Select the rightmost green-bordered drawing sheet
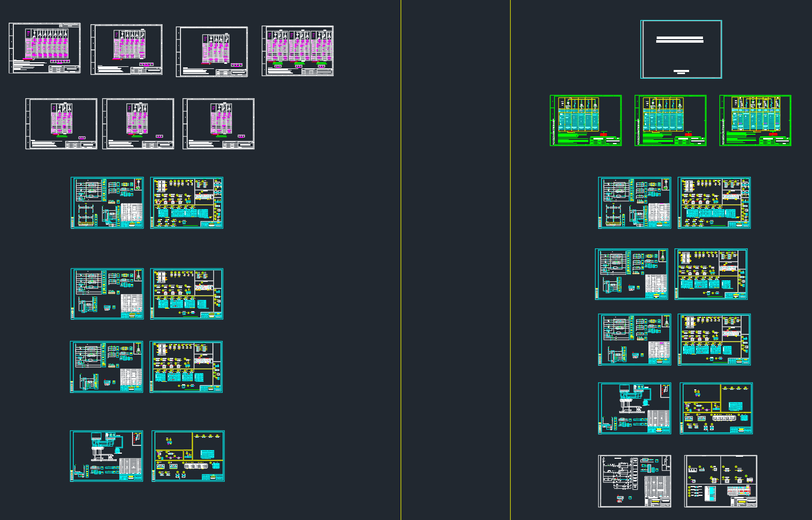The width and height of the screenshot is (812, 520). (755, 120)
